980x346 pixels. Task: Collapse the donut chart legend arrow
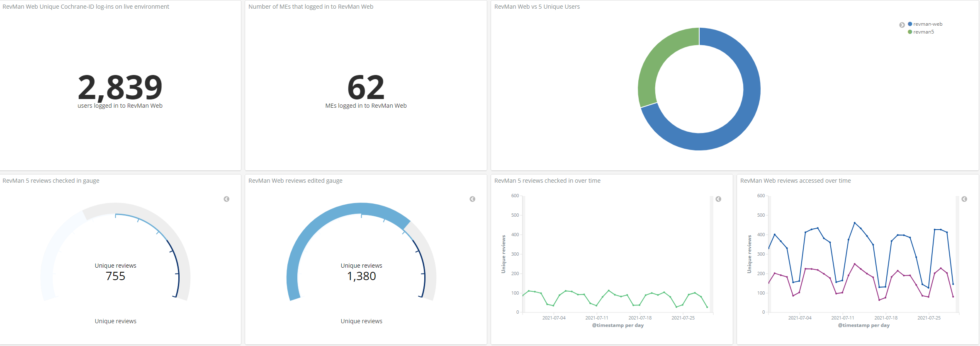click(902, 25)
